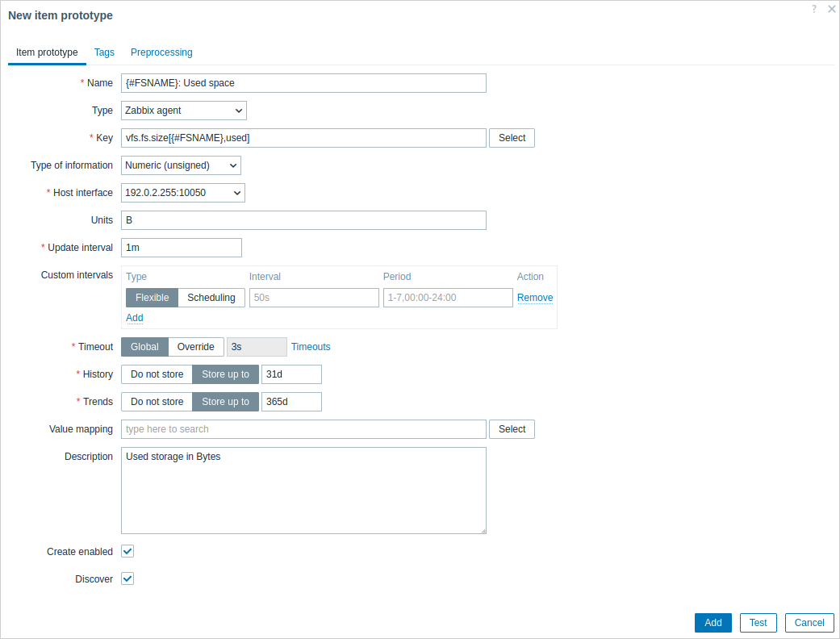Viewport: 840px width, 639px height.
Task: Set Trends to Do not store
Action: coord(157,402)
